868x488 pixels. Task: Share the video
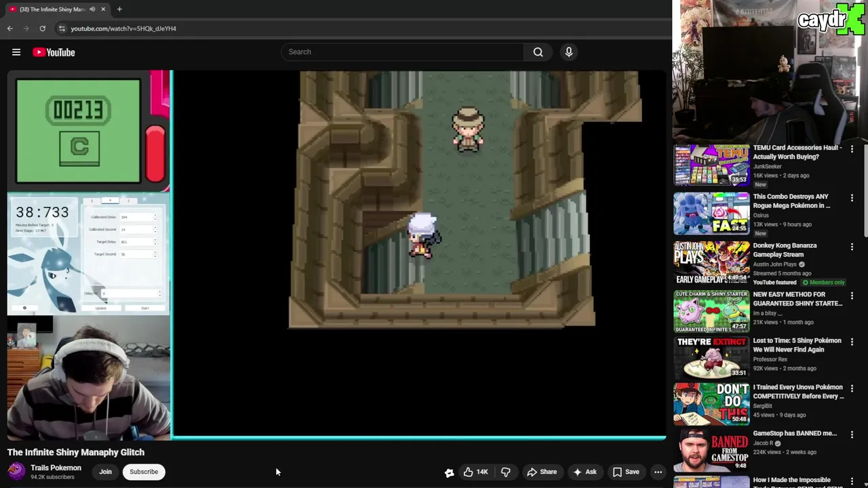[x=542, y=472]
